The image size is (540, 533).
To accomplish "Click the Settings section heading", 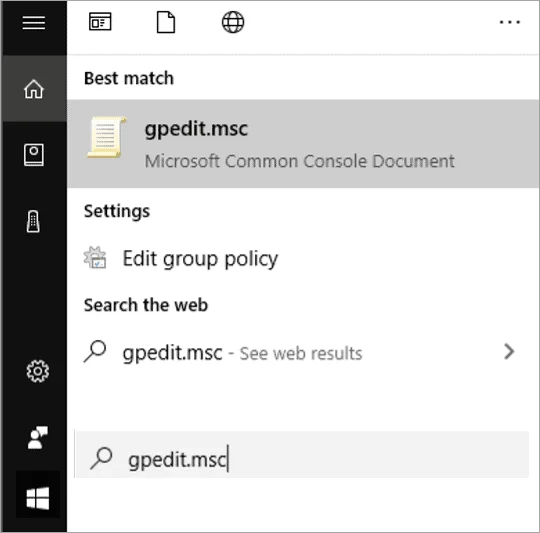I will 117,211.
